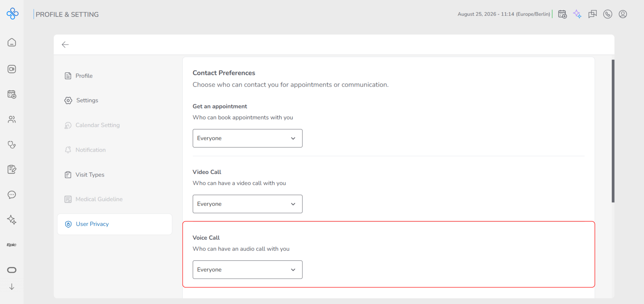The image size is (644, 304).
Task: Expand the Voice Call Everyone dropdown
Action: pos(247,270)
